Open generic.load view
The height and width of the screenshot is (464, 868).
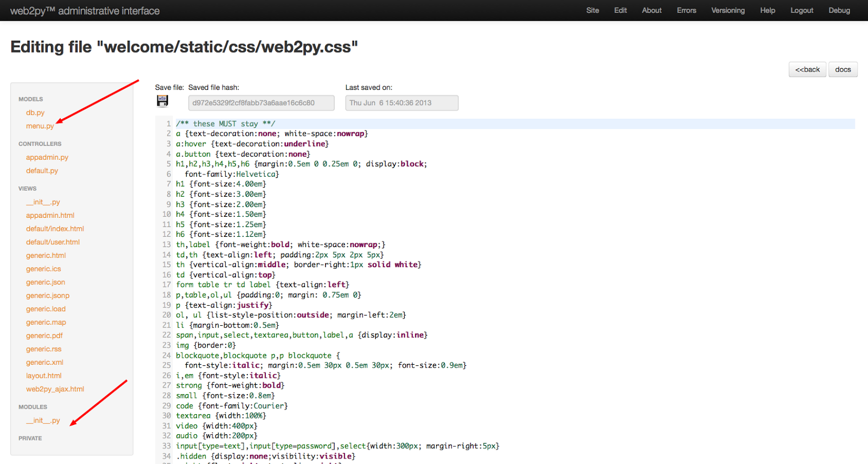point(46,309)
